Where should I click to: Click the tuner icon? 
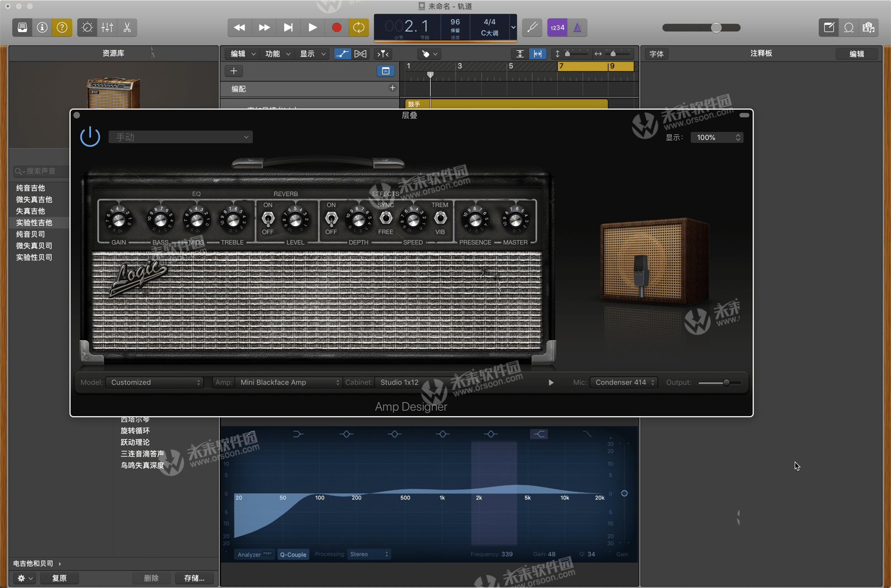point(532,28)
